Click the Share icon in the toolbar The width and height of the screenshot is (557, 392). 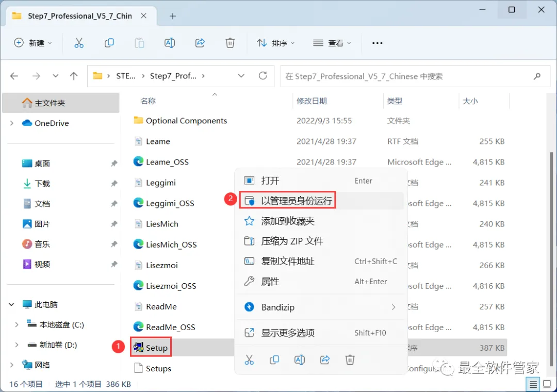[x=200, y=43]
